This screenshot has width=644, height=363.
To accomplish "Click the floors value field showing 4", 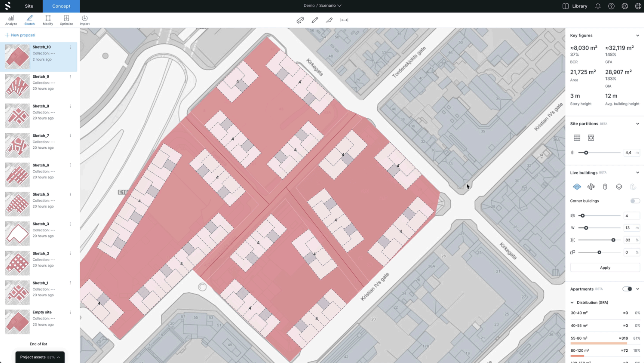I will [632, 215].
